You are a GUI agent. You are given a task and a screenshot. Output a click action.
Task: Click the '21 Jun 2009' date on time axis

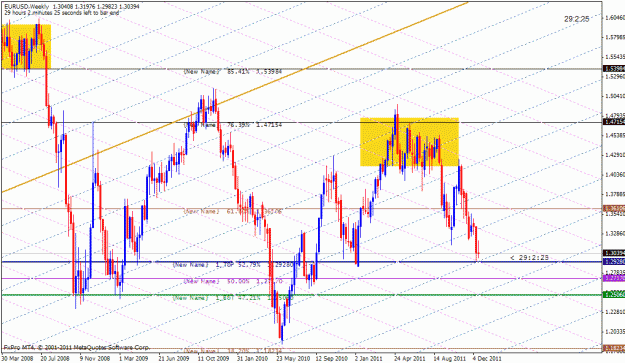174,359
